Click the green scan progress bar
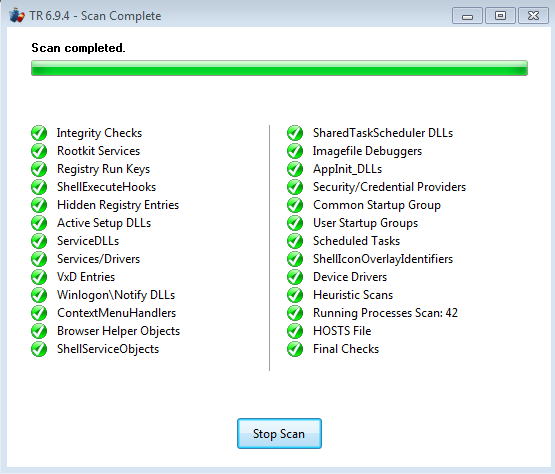This screenshot has width=555, height=474. 279,68
